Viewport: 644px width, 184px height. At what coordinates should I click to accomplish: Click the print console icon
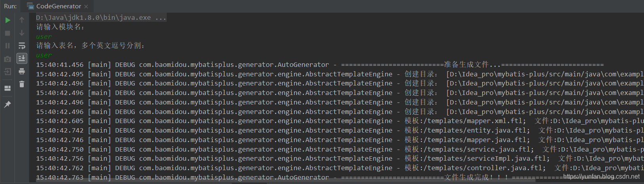coord(22,71)
